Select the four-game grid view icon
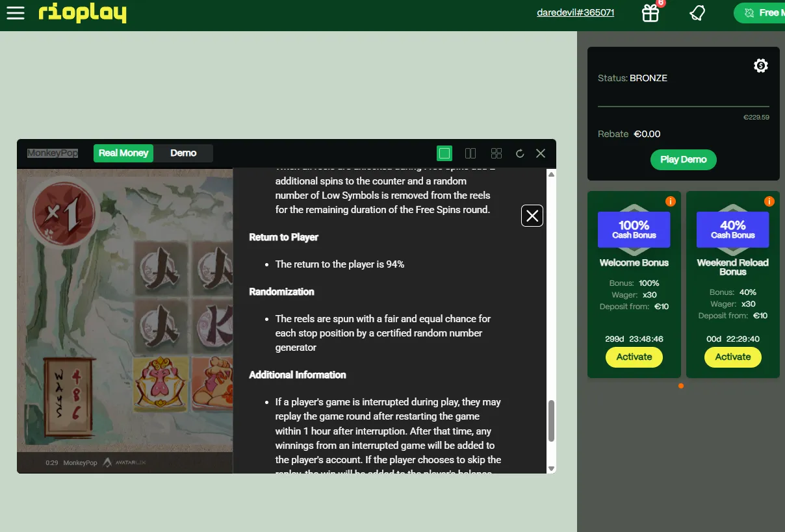Image resolution: width=785 pixels, height=532 pixels. (496, 153)
